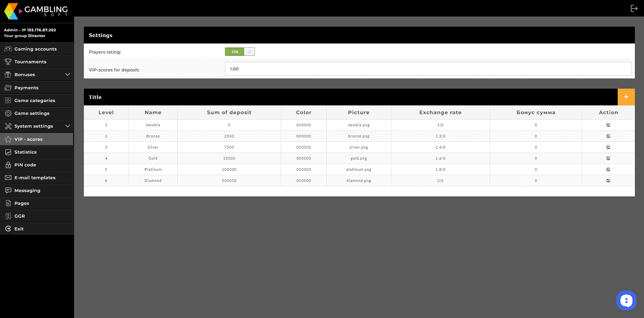The height and width of the screenshot is (318, 644).
Task: Click the logout icon in the header
Action: (x=634, y=8)
